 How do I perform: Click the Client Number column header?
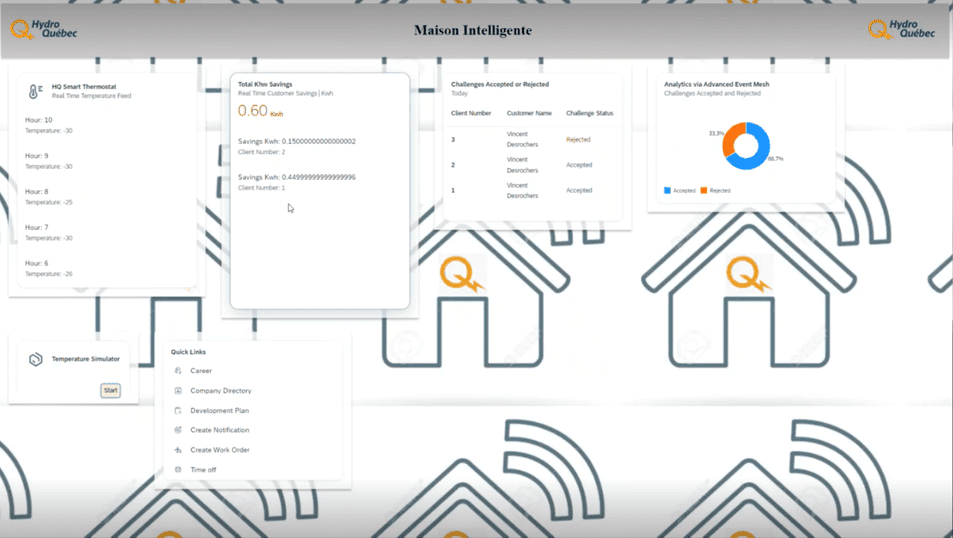[x=471, y=113]
